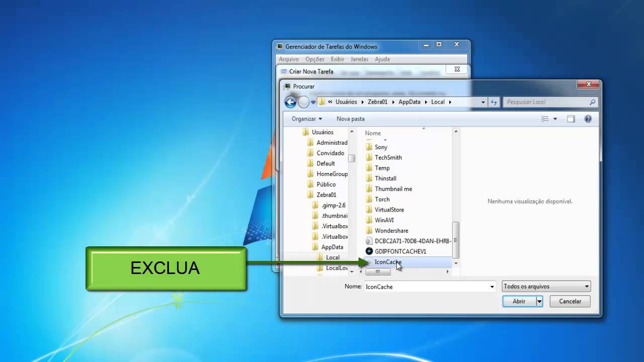The width and height of the screenshot is (644, 362).
Task: Select the Thinstall folder
Action: [x=385, y=178]
